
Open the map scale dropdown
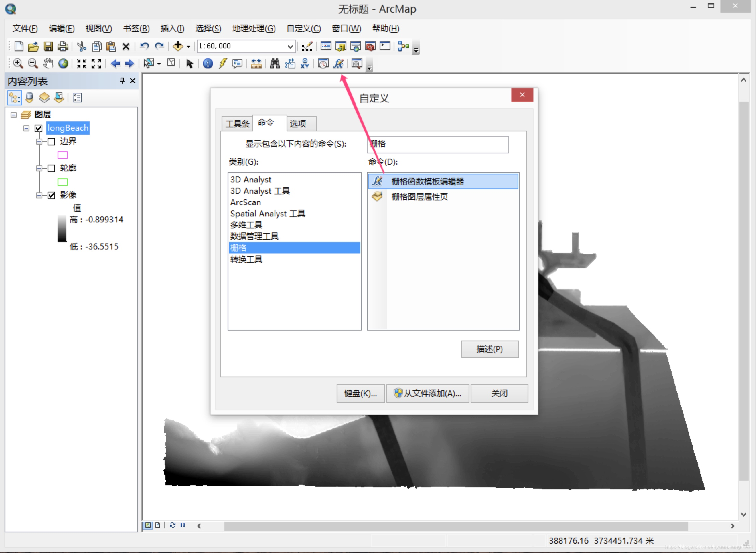(290, 46)
